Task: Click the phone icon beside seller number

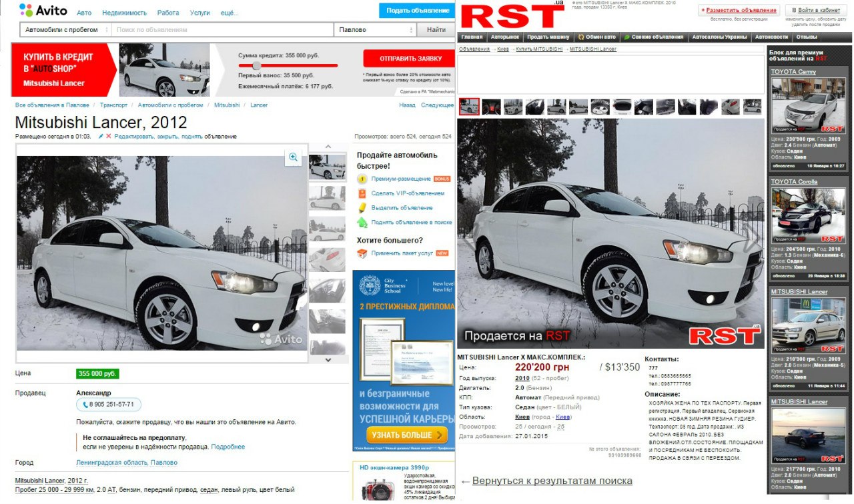Action: [x=85, y=405]
